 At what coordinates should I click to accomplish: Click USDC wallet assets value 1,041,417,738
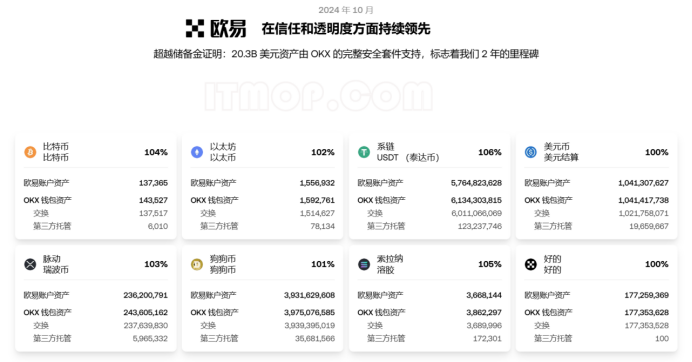[x=643, y=200]
